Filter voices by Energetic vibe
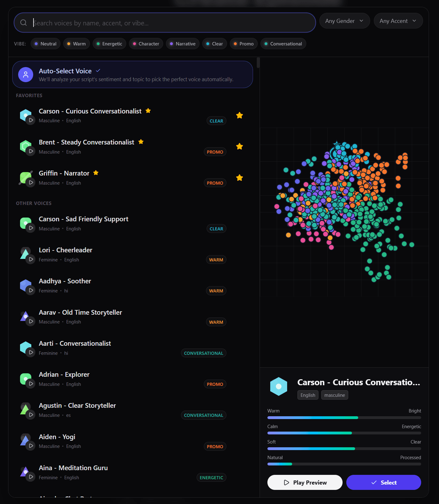Screen dimensions: 439x504 tap(109, 44)
